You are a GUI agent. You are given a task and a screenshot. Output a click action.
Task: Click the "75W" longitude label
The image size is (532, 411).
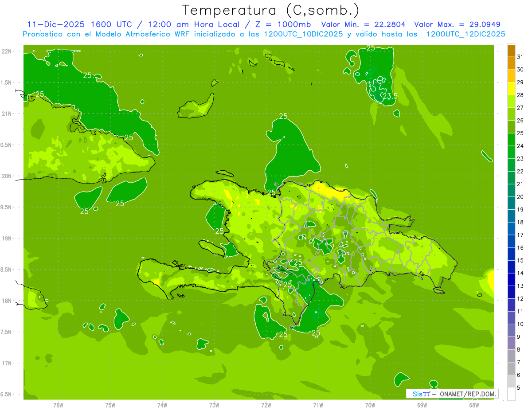(110, 405)
